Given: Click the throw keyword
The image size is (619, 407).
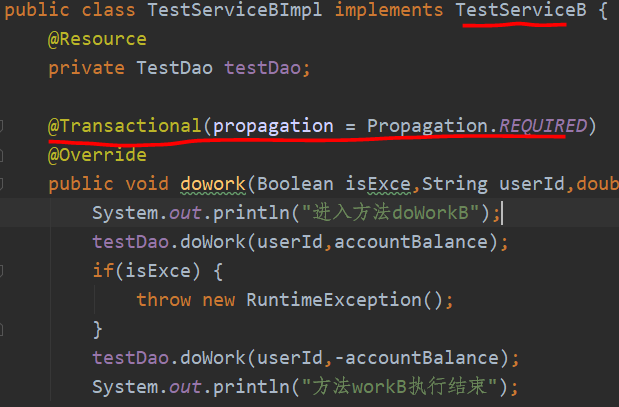Looking at the screenshot, I should (164, 299).
